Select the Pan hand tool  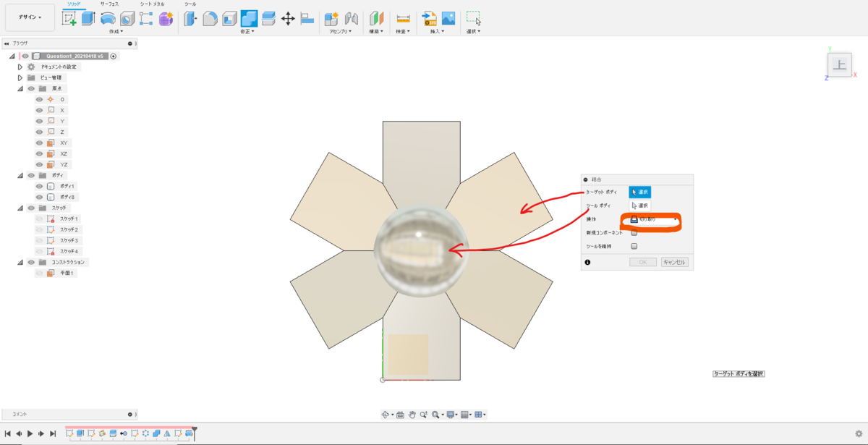pos(412,415)
